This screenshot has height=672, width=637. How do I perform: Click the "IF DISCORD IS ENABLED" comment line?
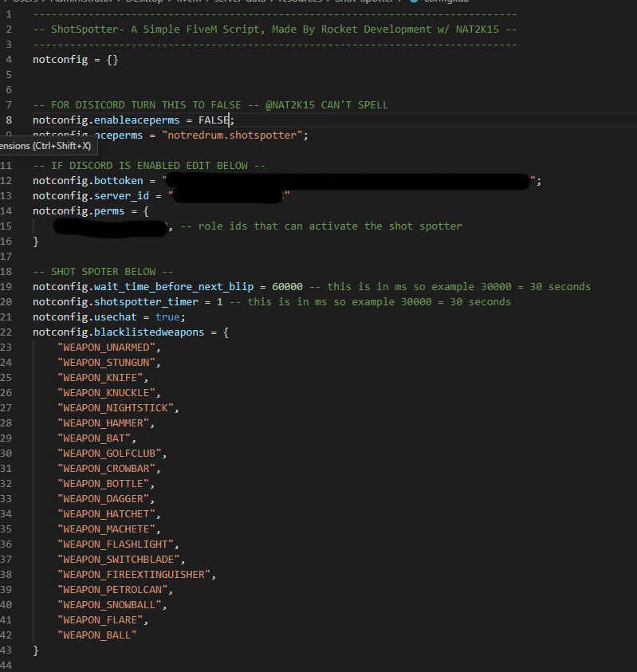click(x=148, y=165)
